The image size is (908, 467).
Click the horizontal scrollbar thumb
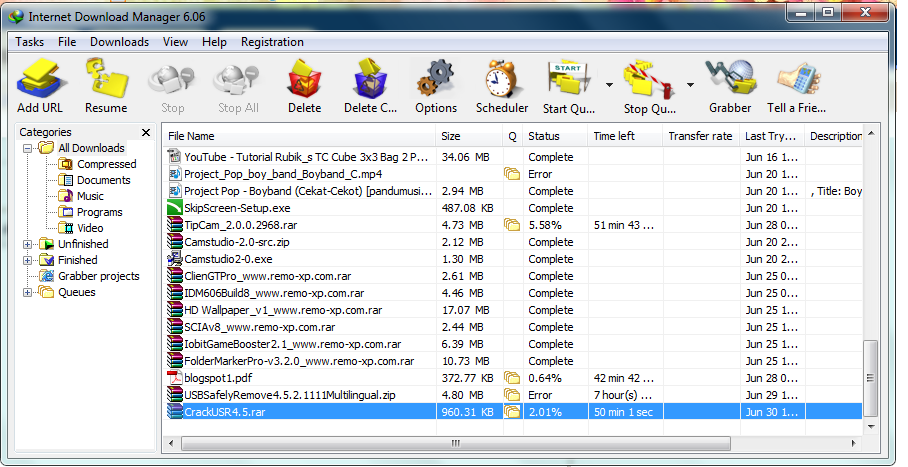456,444
